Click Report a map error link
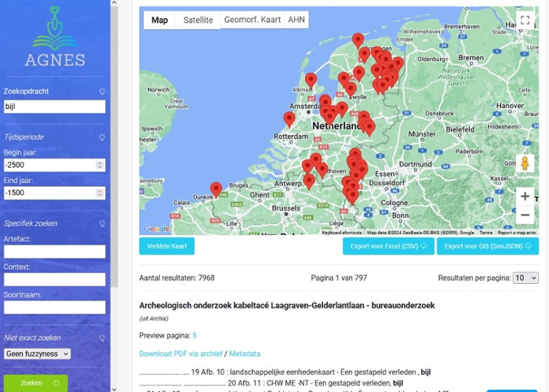The width and height of the screenshot is (549, 392). [x=516, y=232]
